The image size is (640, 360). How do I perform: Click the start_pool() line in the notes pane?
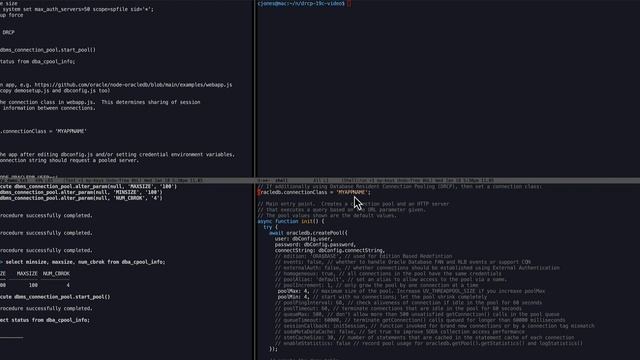(48, 50)
